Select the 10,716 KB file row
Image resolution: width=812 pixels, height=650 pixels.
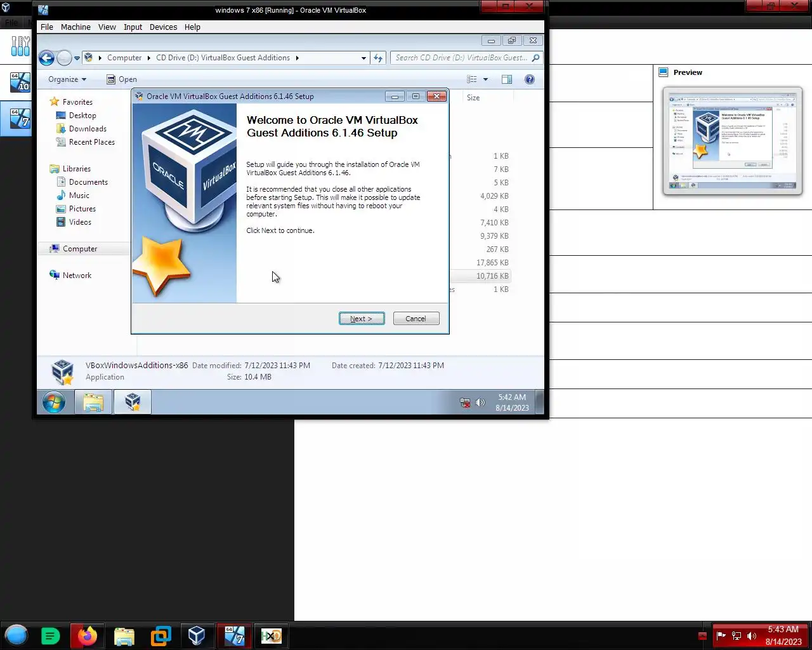pyautogui.click(x=480, y=276)
